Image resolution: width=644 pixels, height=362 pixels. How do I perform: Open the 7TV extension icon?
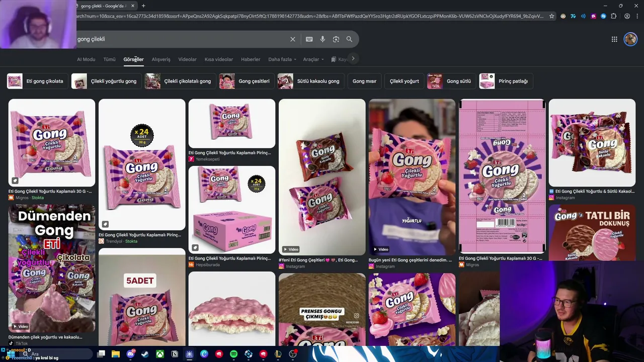click(x=573, y=16)
